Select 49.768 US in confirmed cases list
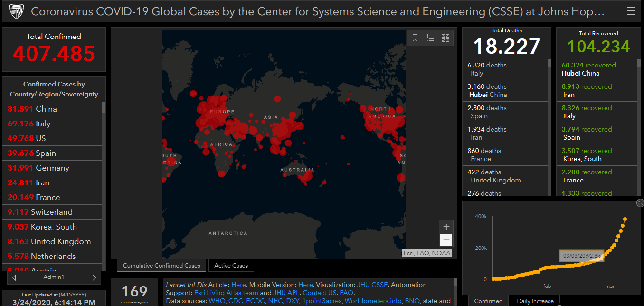 (52, 138)
